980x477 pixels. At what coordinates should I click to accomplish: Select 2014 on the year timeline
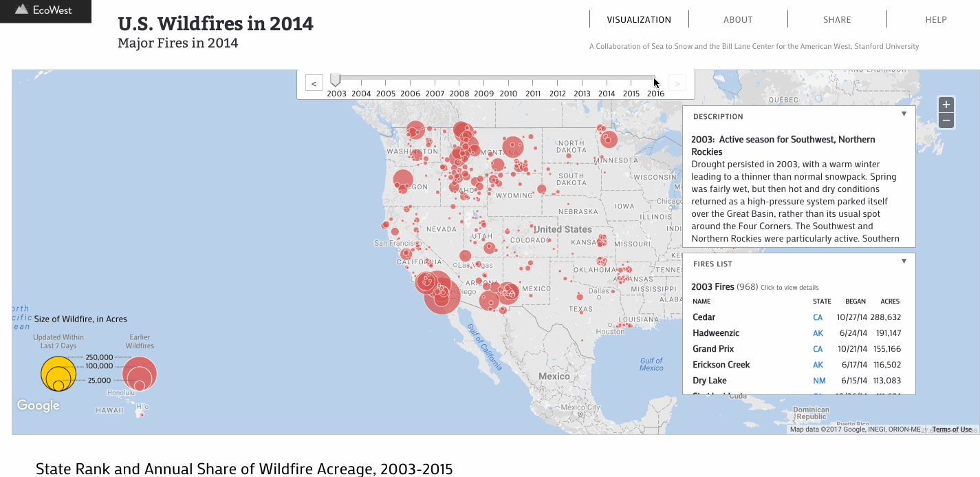click(607, 94)
